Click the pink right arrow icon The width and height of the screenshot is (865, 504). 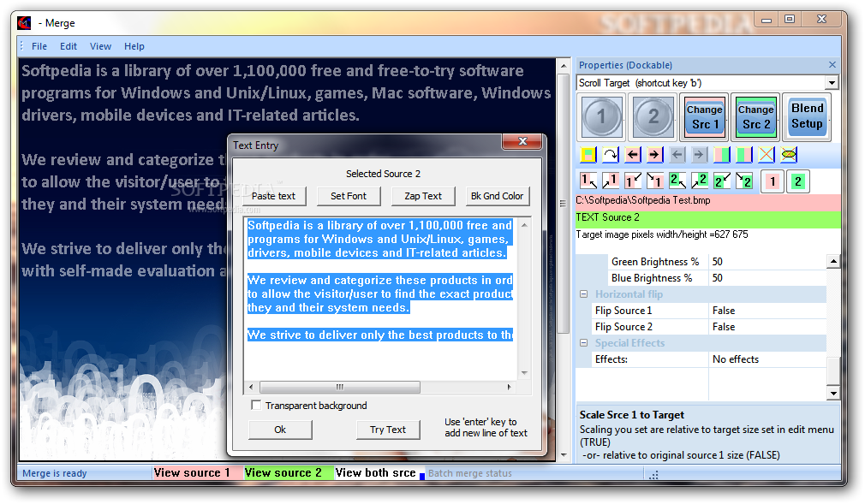coord(655,155)
